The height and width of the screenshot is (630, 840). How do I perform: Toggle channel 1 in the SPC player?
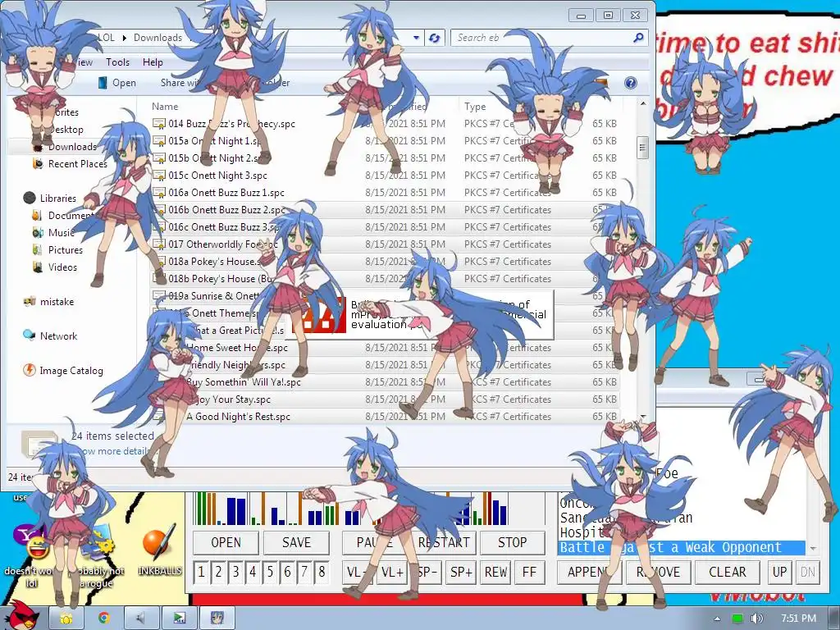tap(201, 572)
